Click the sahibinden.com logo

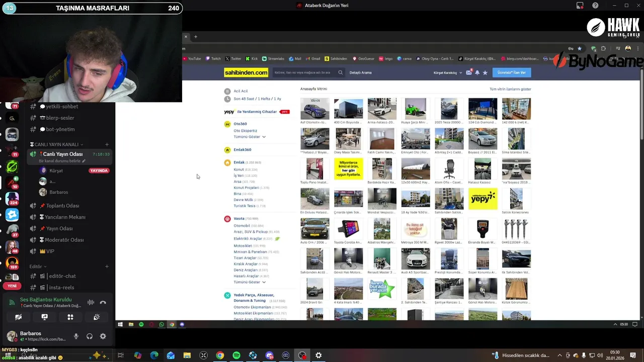246,72
